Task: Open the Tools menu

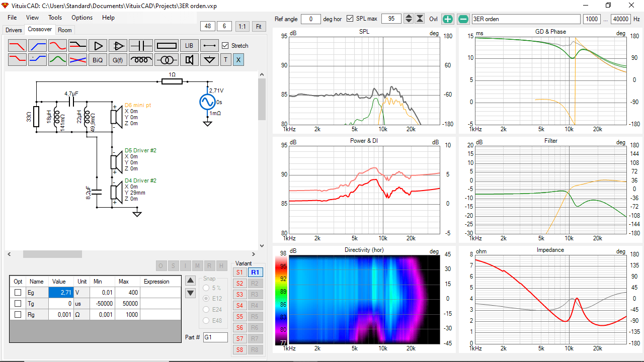Action: point(55,18)
